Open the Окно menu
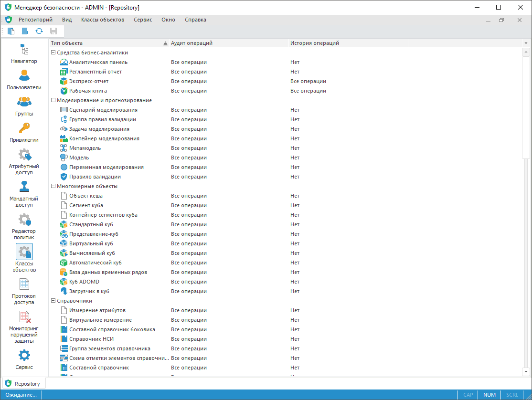The image size is (532, 400). 168,20
